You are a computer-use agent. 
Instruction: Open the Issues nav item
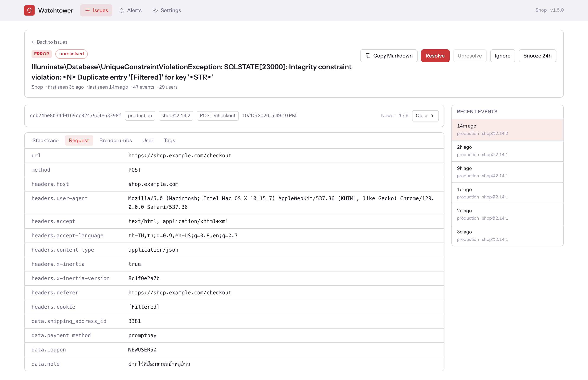click(x=96, y=10)
